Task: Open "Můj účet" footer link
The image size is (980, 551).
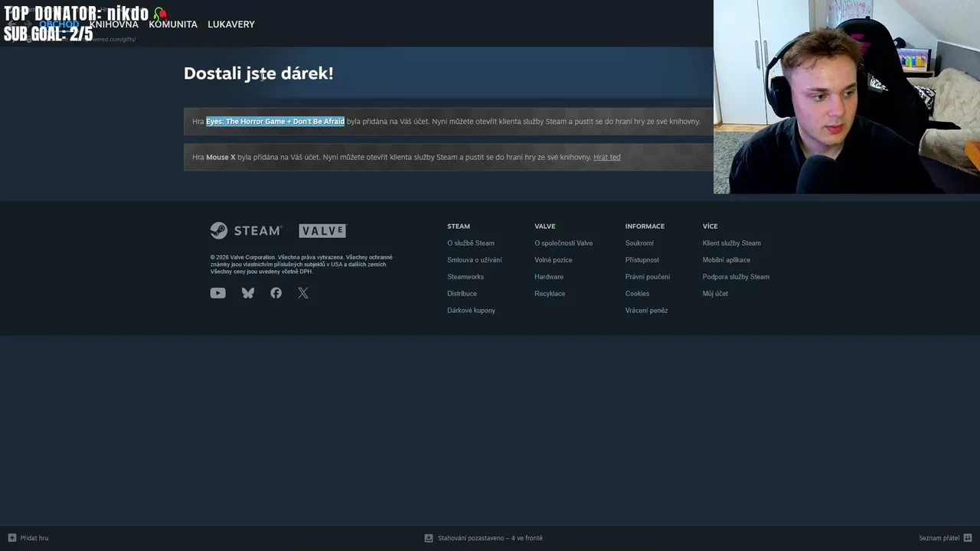Action: click(715, 294)
